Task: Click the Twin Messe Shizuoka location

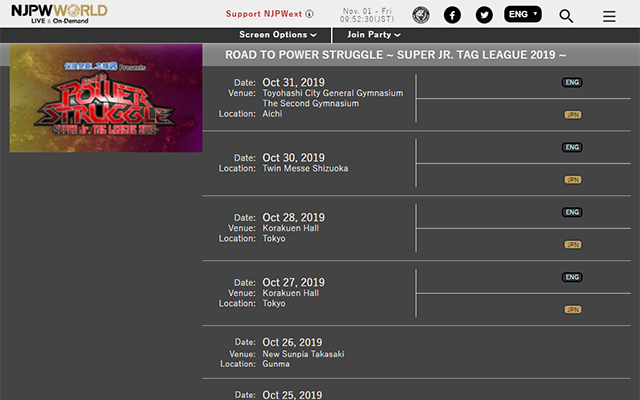Action: point(305,168)
